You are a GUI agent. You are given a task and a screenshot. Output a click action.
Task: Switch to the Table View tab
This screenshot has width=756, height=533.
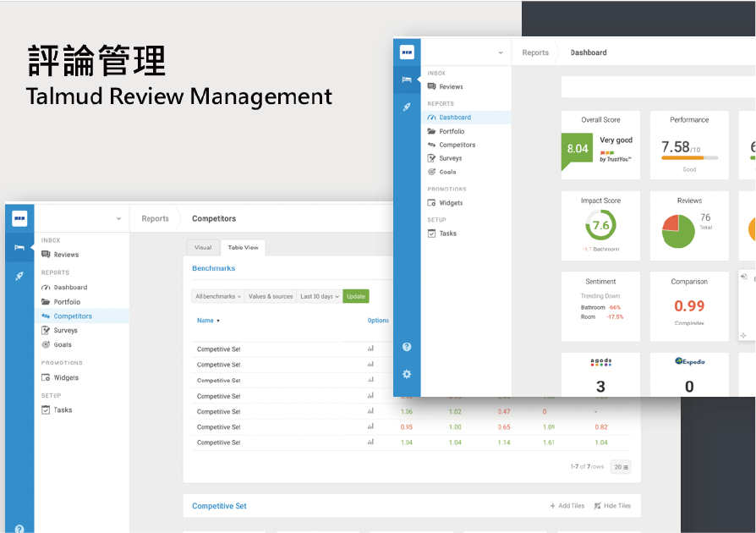(x=243, y=247)
